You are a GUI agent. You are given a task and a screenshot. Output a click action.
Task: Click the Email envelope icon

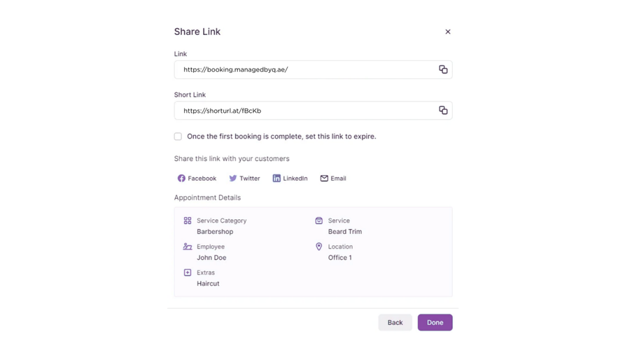(x=324, y=179)
